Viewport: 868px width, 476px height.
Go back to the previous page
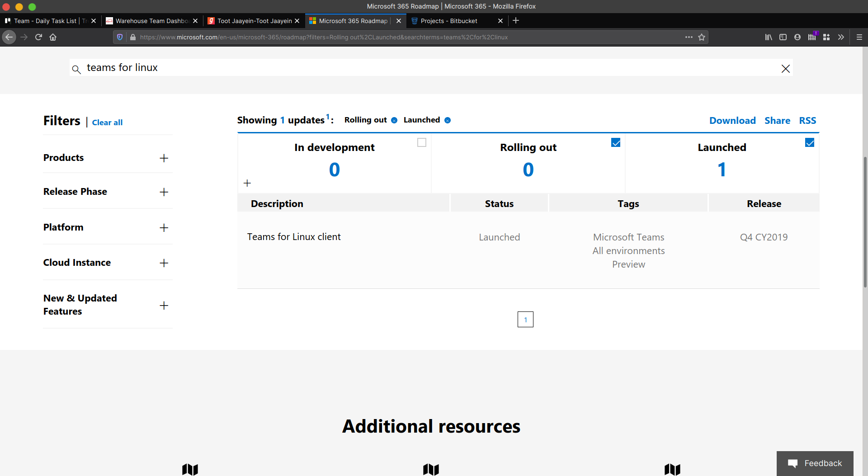pos(9,37)
